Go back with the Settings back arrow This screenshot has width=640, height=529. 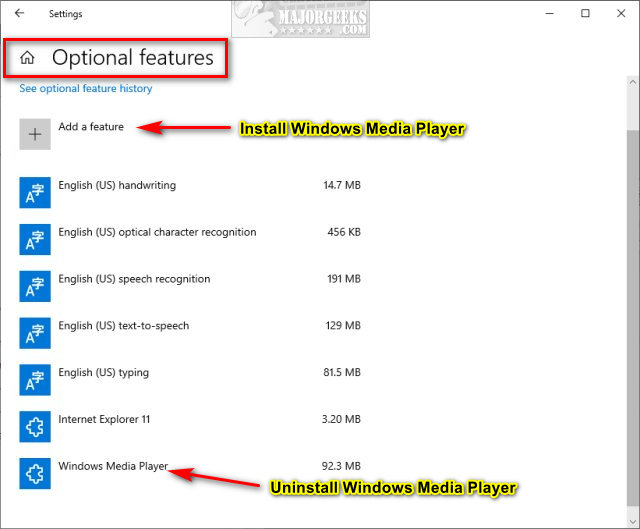pos(19,13)
